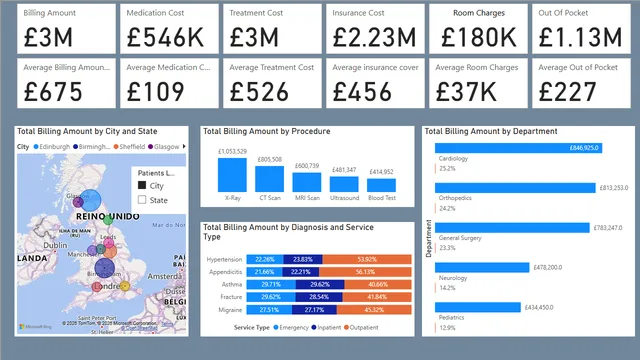Viewport: 640px width, 360px height.
Task: Click the £813,253.0 Orthopedics value label
Action: pos(614,188)
